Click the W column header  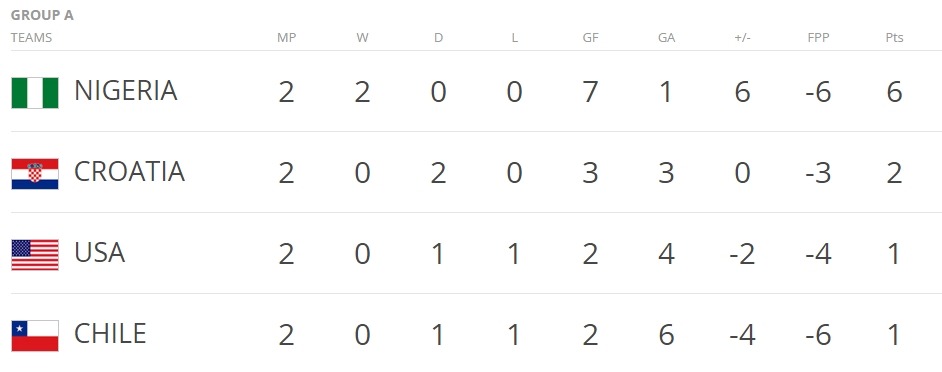point(362,38)
